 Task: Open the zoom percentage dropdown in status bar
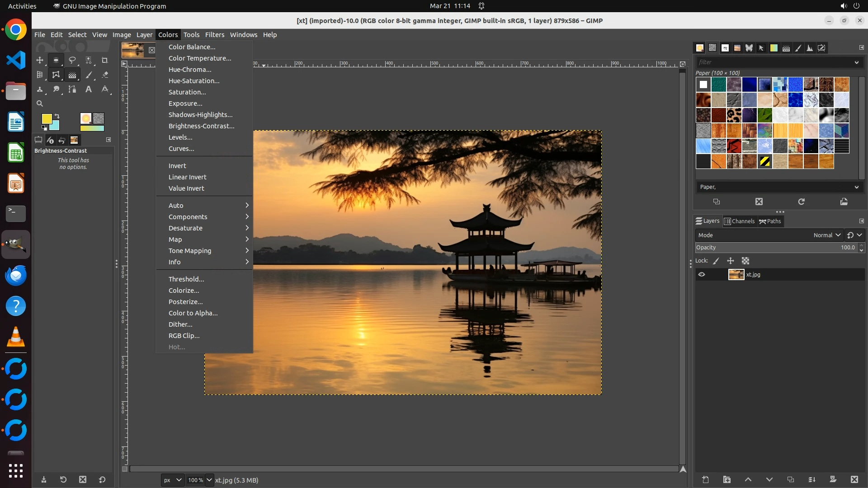pos(209,480)
